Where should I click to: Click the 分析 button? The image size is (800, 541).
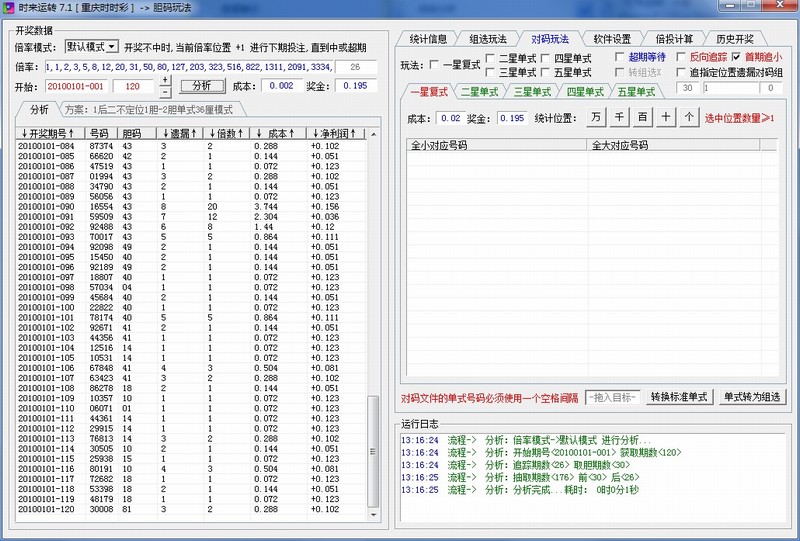tap(202, 86)
